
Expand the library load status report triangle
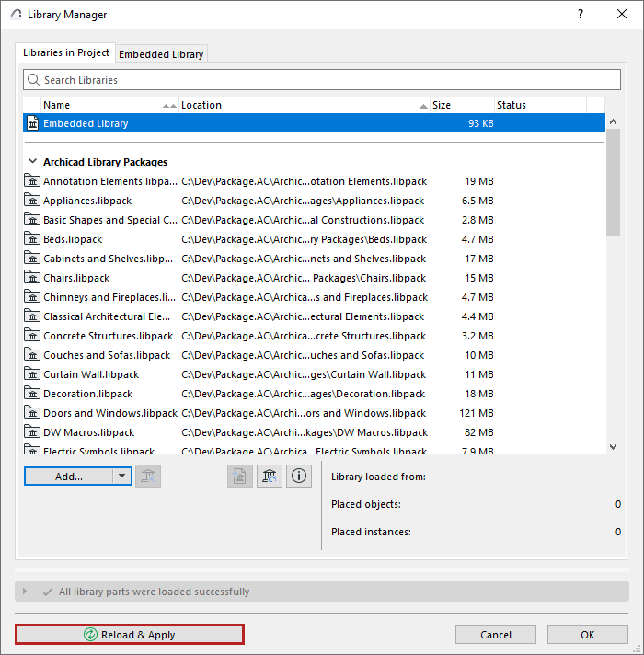coord(25,592)
